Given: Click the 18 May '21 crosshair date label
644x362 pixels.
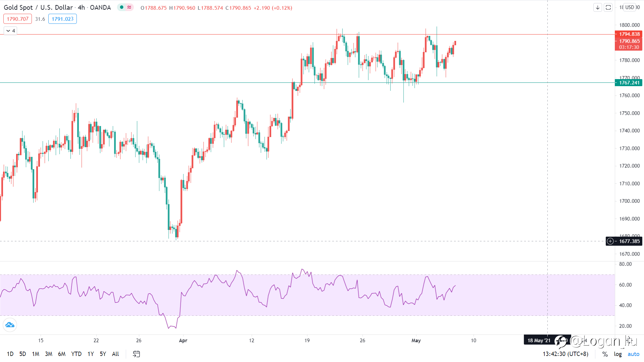Looking at the screenshot, I should (x=539, y=341).
